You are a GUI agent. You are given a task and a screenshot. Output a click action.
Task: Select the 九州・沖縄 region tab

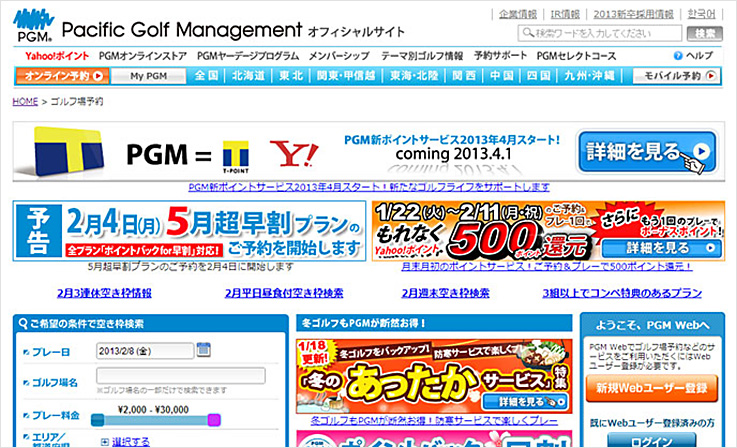[x=589, y=76]
